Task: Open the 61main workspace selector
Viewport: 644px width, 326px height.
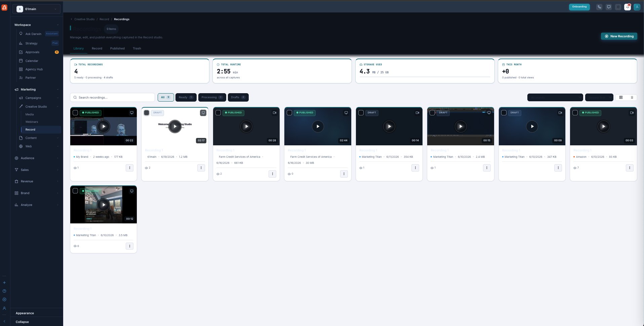Action: coord(37,9)
